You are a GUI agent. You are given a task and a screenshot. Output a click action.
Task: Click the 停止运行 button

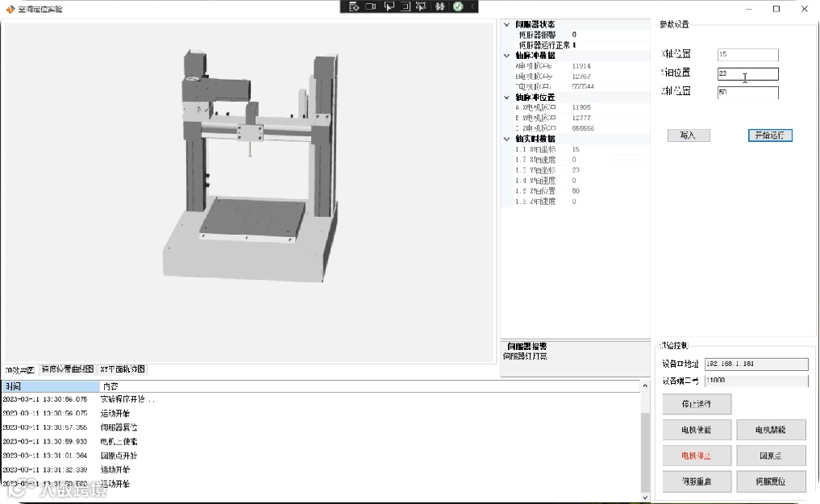[x=697, y=404]
